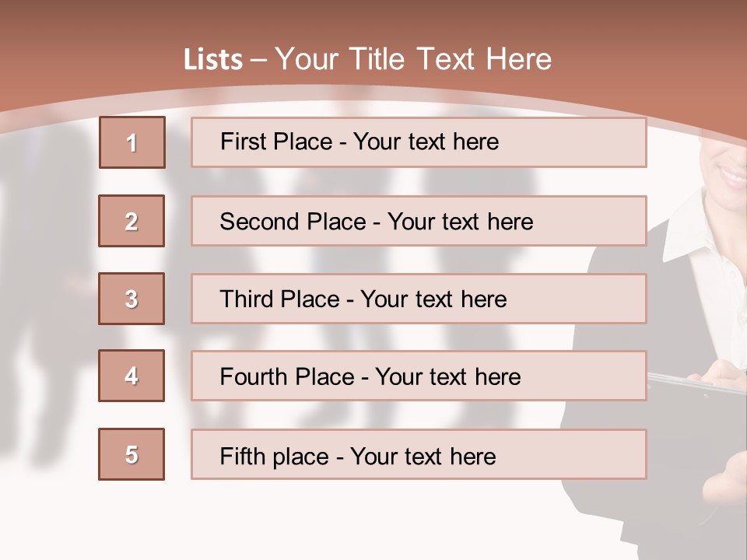This screenshot has width=747, height=560.
Task: Select the number 2 box
Action: click(132, 221)
